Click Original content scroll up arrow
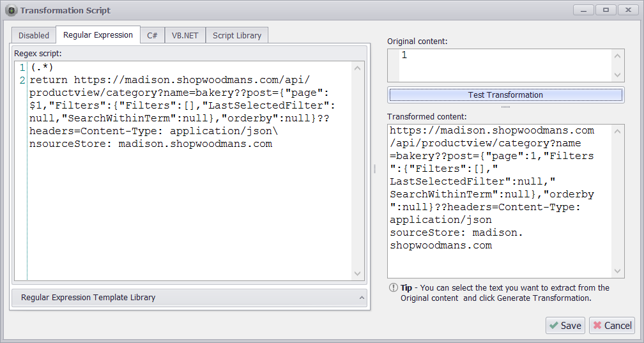The height and width of the screenshot is (343, 644). coord(617,56)
